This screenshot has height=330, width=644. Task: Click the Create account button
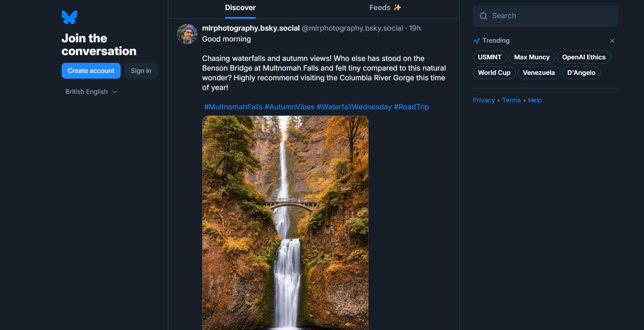point(91,71)
